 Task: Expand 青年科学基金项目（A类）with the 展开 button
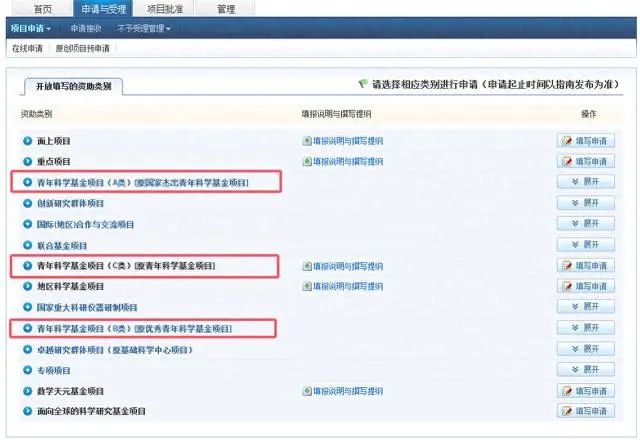(585, 182)
